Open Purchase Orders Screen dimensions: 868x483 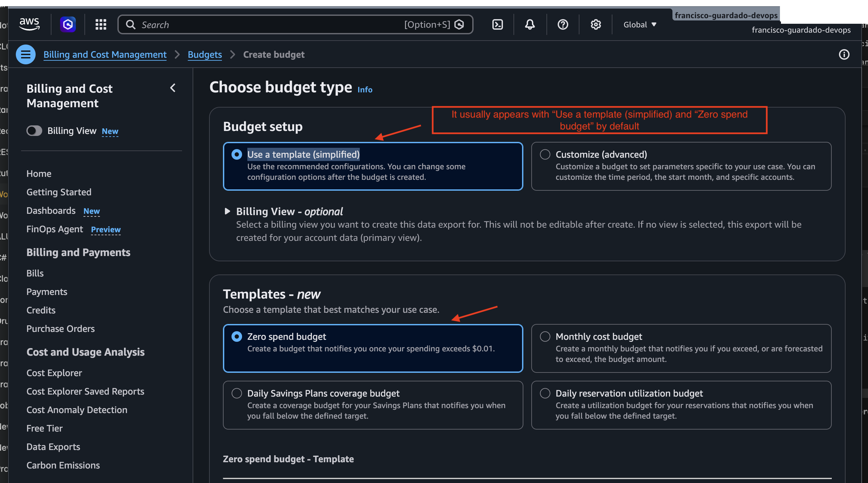61,329
